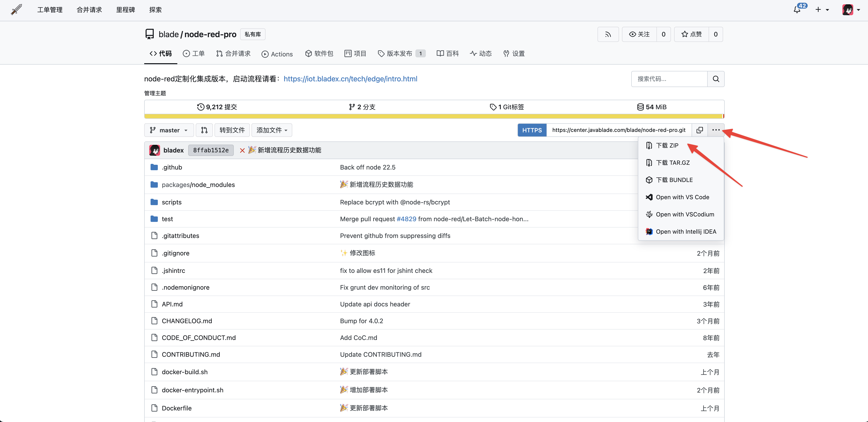The image size is (868, 422).
Task: Open the API.md file
Action: coord(172,304)
